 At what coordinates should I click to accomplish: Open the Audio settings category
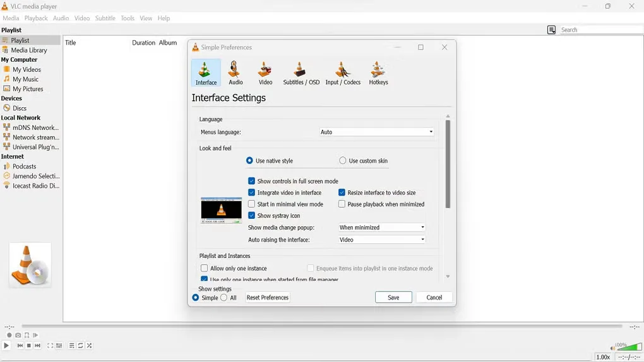point(236,73)
